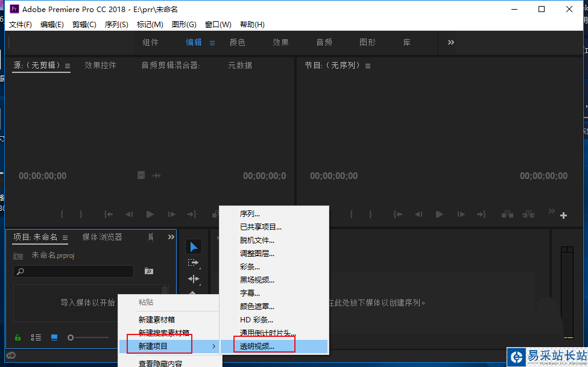The image size is (588, 367).
Task: Choose 黑场视频... from the submenu
Action: click(x=274, y=280)
